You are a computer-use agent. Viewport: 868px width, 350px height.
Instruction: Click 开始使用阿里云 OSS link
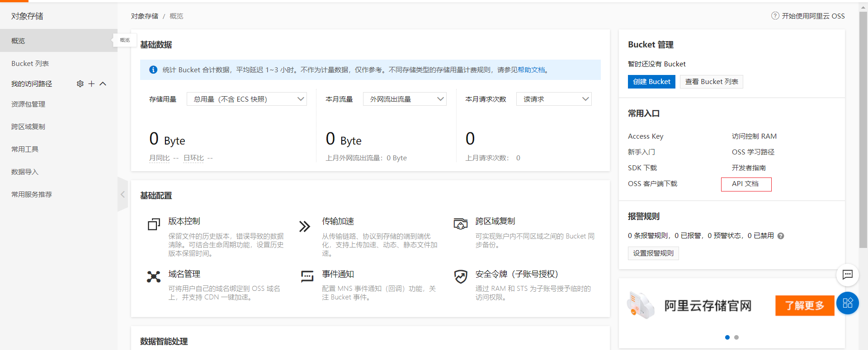tap(813, 16)
